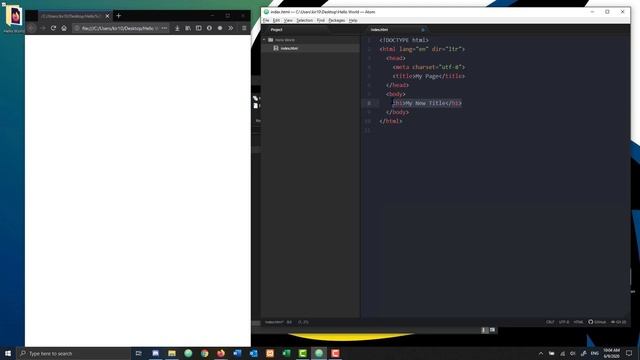Image resolution: width=640 pixels, height=360 pixels.
Task: Toggle the Firefox sidebar
Action: click(198, 28)
